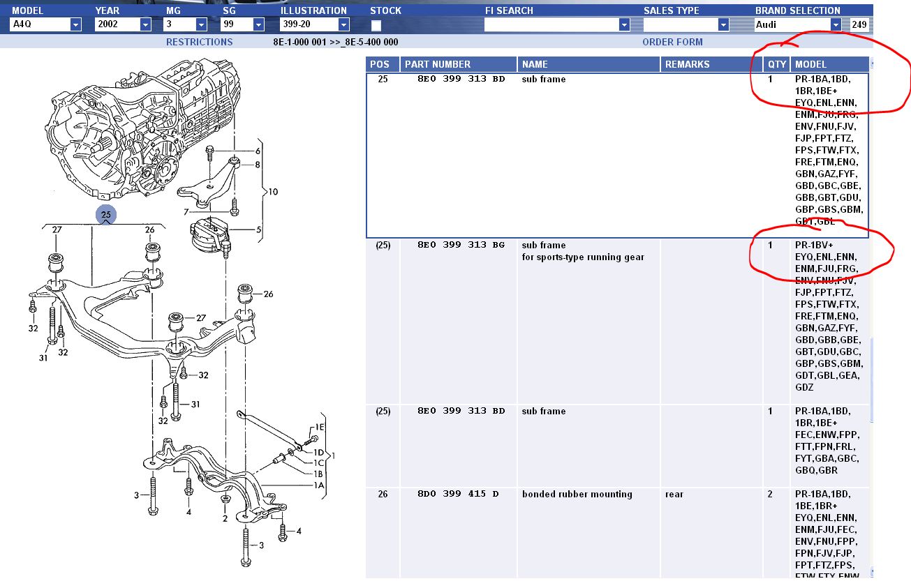Select callout 5 beside the gearbox mount

click(x=258, y=229)
